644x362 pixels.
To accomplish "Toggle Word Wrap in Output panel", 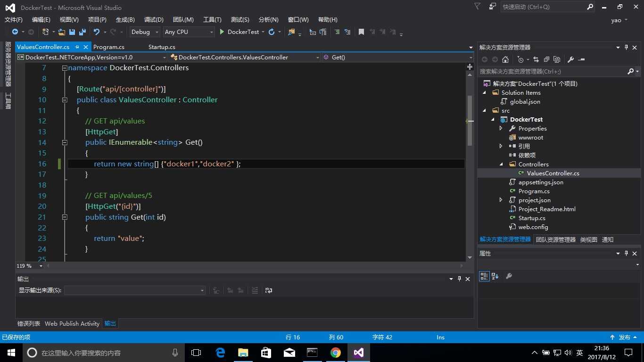I will [x=269, y=290].
